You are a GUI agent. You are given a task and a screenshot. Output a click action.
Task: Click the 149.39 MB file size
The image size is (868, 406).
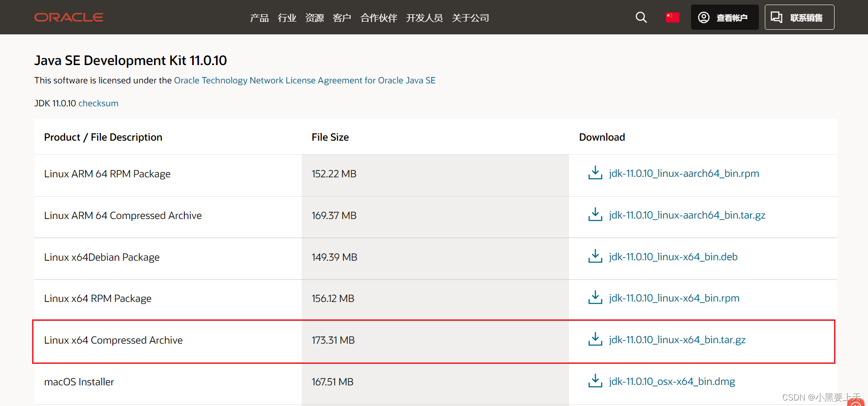[x=334, y=258]
